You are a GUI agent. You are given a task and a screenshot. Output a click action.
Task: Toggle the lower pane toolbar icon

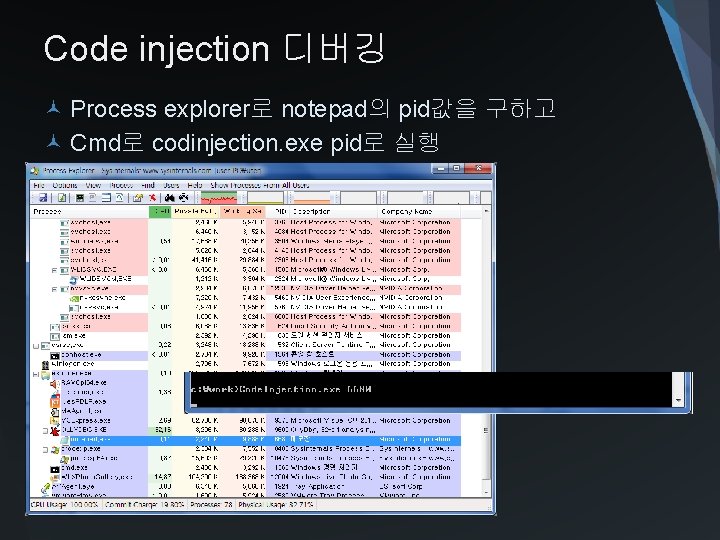(x=106, y=198)
